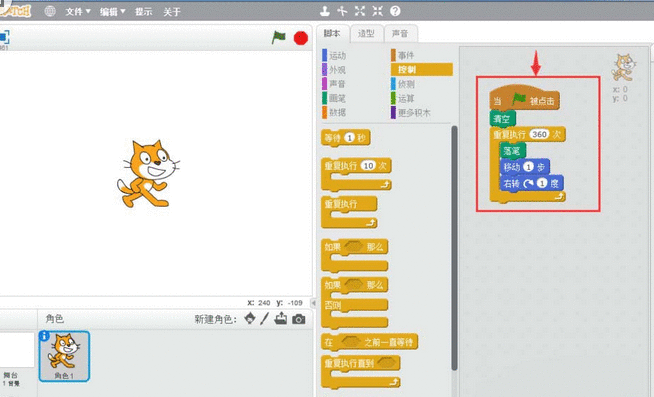The width and height of the screenshot is (654, 397).
Task: Click the degrees field in 右转 block
Action: point(541,183)
